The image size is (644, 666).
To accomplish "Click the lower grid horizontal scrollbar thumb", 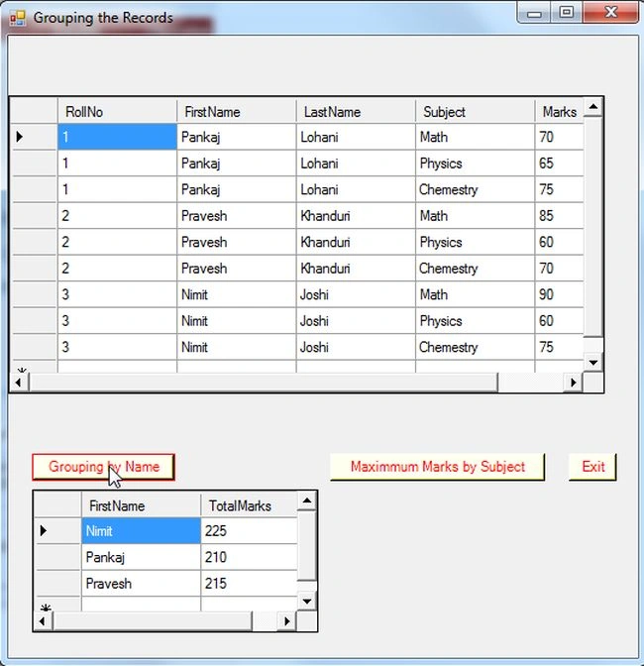I will click(153, 621).
